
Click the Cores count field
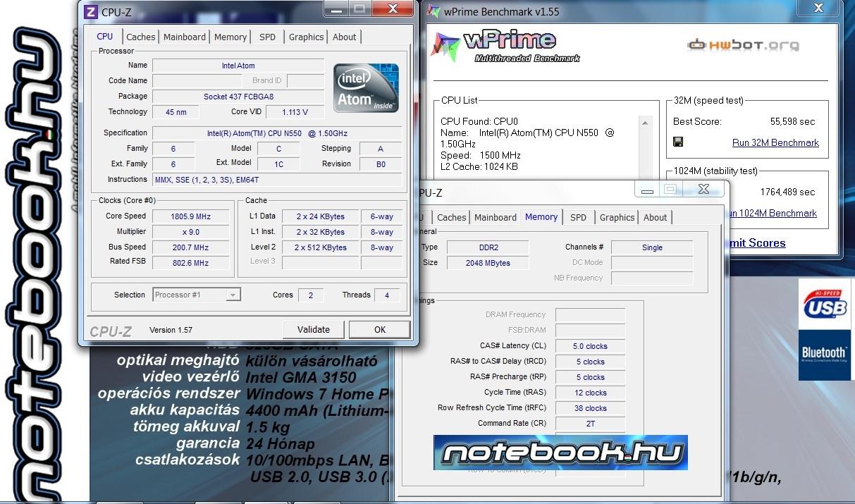click(310, 295)
